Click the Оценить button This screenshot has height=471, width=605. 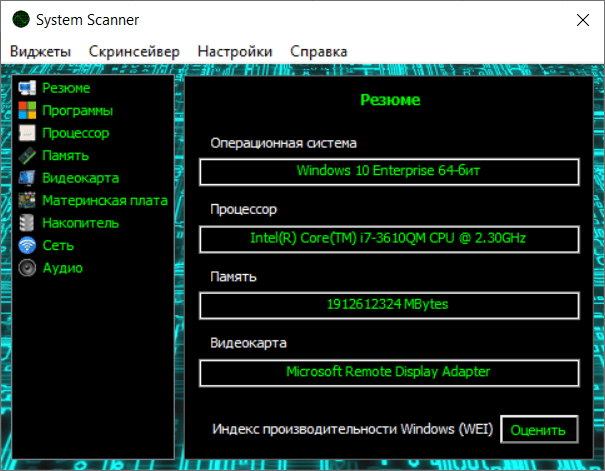539,429
